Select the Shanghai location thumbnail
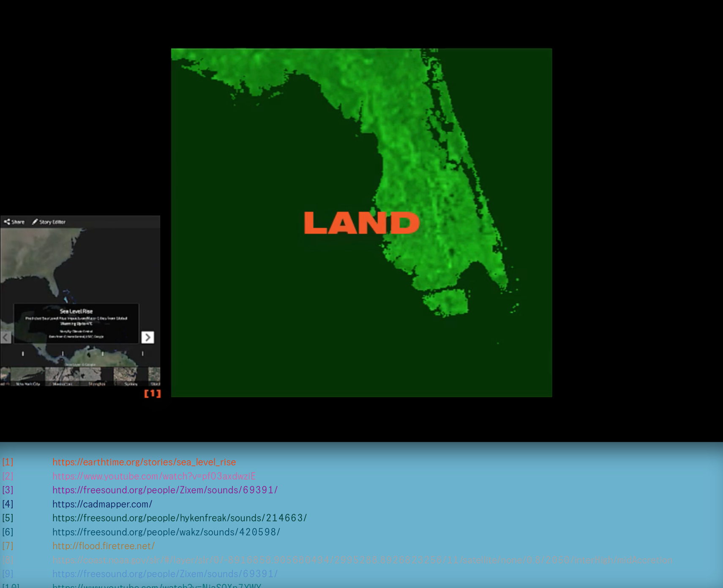Image resolution: width=723 pixels, height=588 pixels. tap(97, 376)
